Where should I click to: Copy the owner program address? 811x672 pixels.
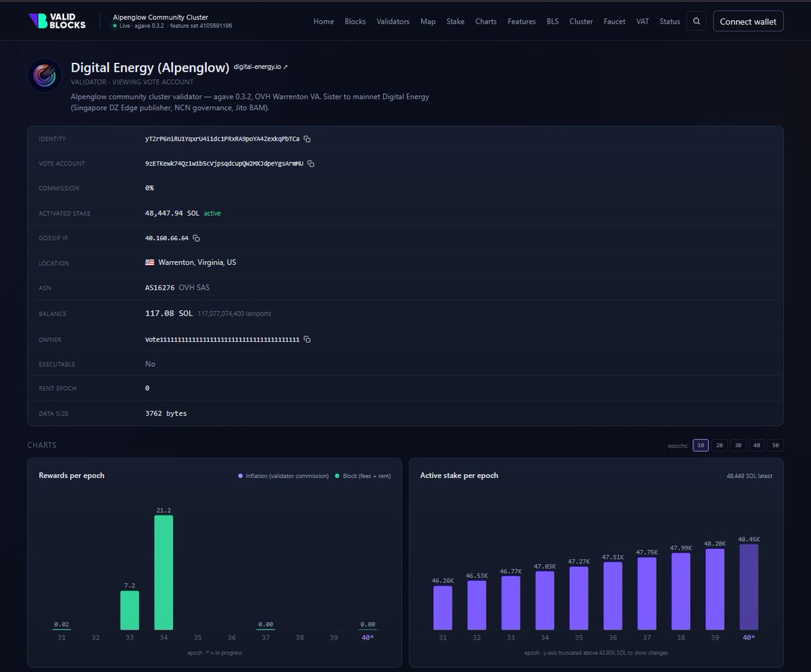click(308, 339)
